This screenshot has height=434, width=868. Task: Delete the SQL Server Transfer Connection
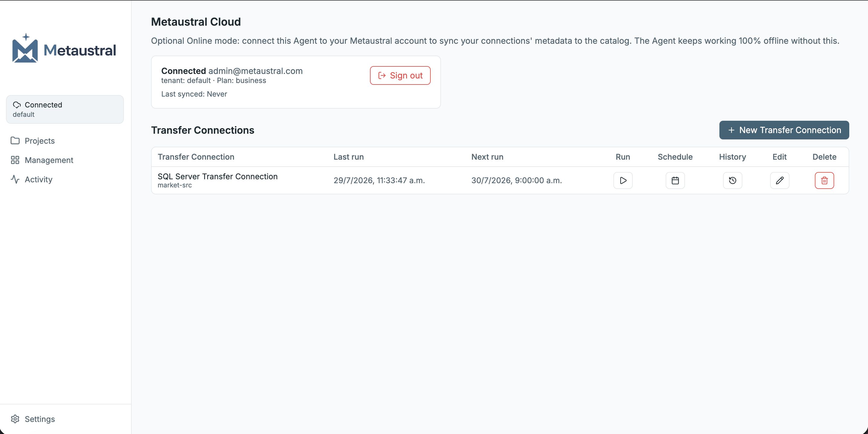824,180
